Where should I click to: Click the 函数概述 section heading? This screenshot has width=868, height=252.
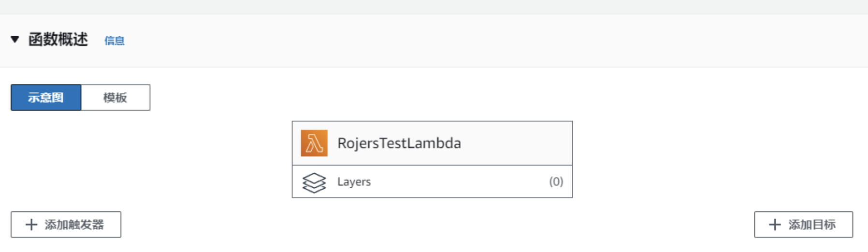tap(58, 40)
